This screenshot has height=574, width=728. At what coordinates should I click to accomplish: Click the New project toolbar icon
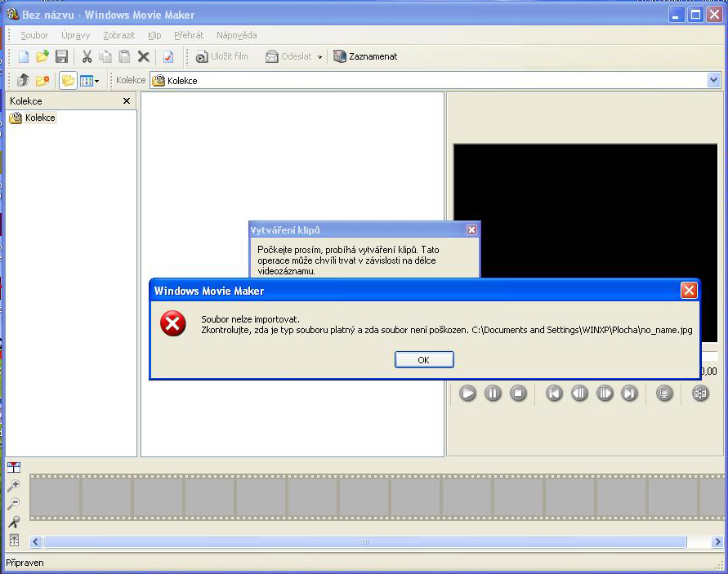click(x=23, y=56)
